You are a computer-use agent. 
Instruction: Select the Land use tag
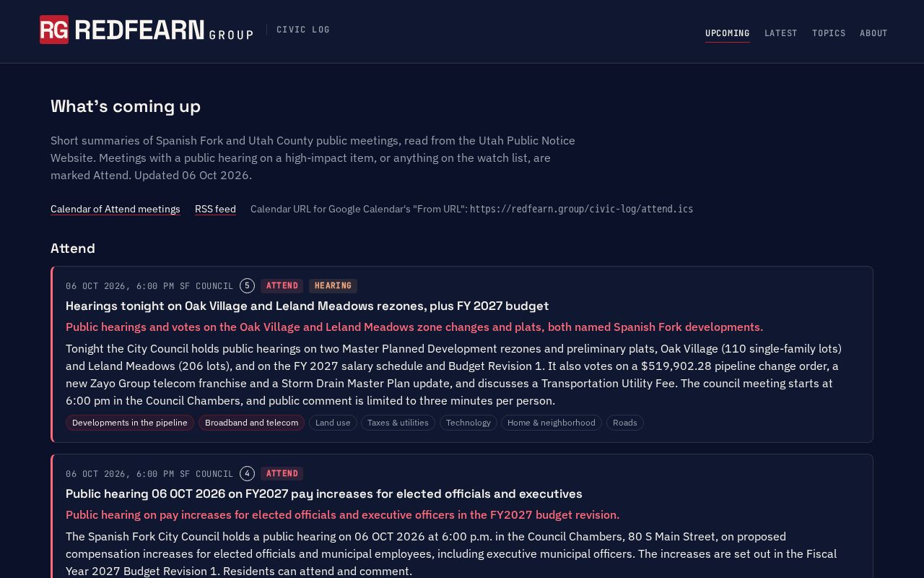tap(333, 423)
